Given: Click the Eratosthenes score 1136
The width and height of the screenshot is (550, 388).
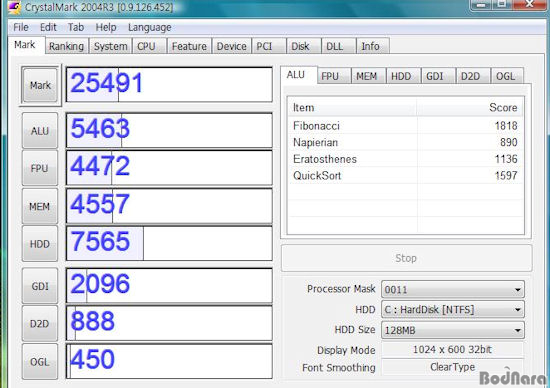Looking at the screenshot, I should (506, 159).
